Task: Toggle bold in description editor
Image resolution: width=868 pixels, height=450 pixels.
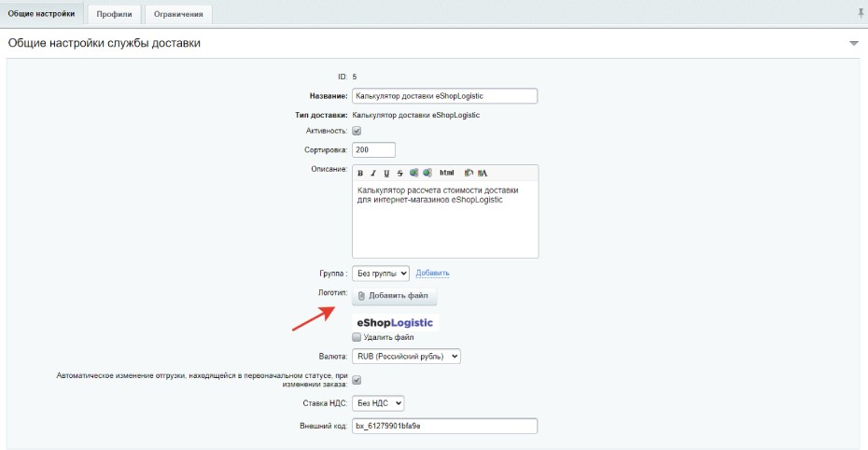Action: point(360,174)
